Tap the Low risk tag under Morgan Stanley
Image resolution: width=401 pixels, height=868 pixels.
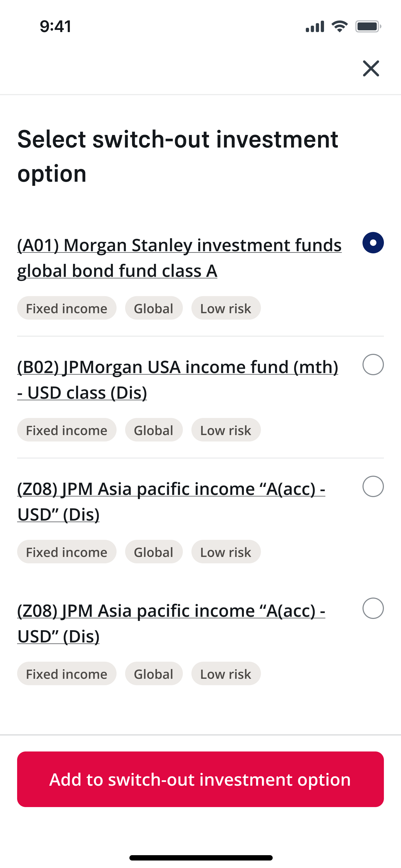tap(226, 308)
